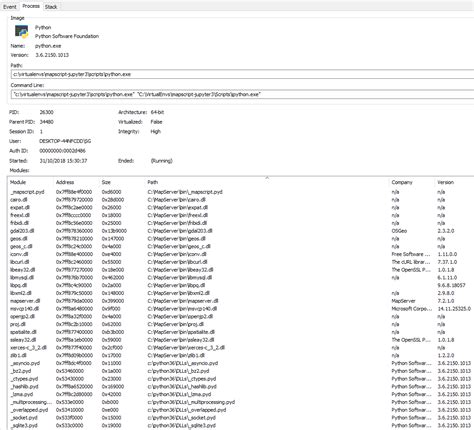Select the mapserver.dll module name cell

click(x=25, y=301)
